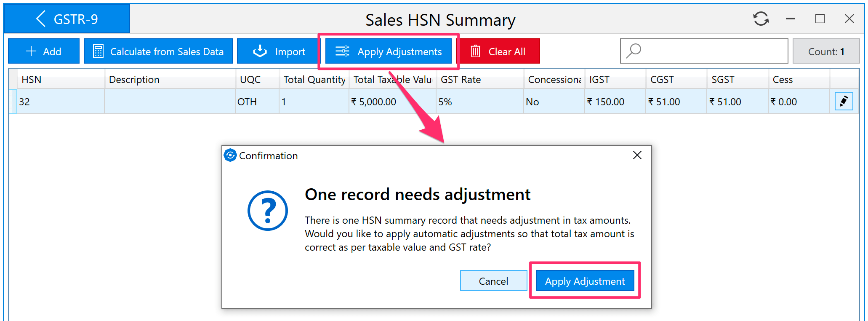This screenshot has height=321, width=868.
Task: Cancel the adjustment confirmation
Action: [493, 281]
